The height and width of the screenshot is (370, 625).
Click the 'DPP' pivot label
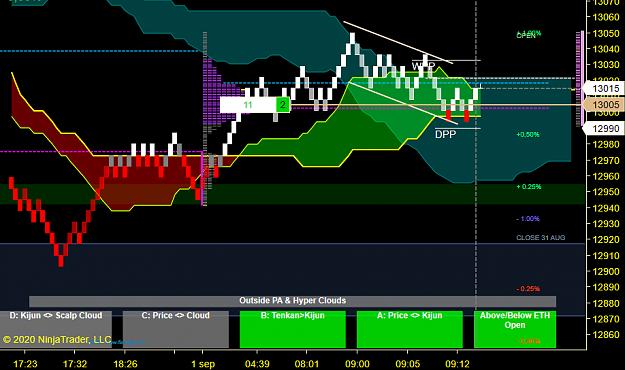445,135
